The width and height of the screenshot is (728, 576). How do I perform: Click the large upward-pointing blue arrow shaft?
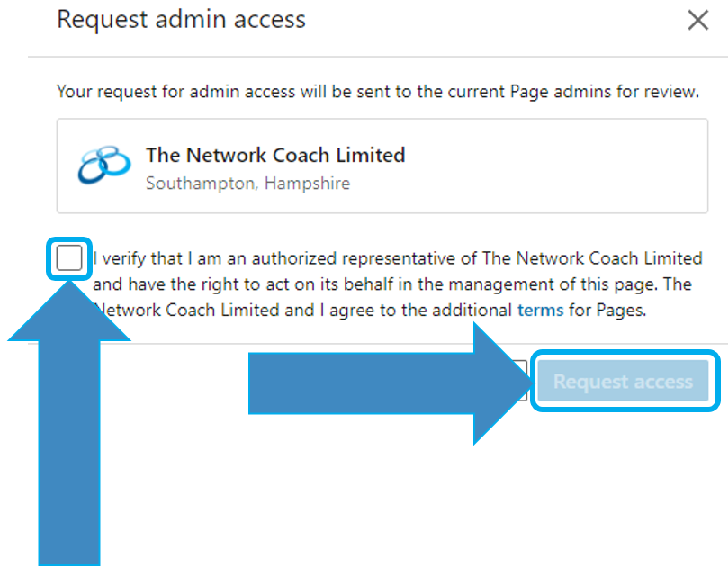point(69,453)
